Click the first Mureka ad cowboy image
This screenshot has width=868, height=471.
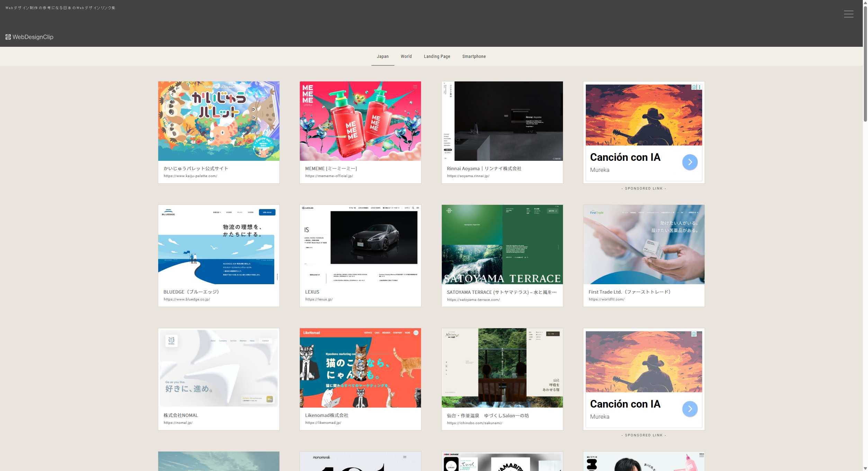coord(644,115)
